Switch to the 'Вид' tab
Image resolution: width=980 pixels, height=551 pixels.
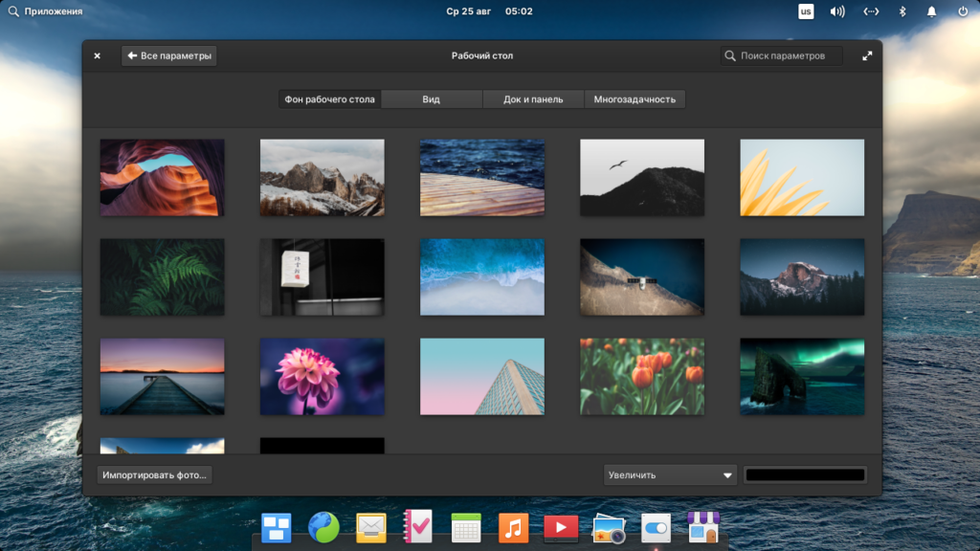click(431, 99)
